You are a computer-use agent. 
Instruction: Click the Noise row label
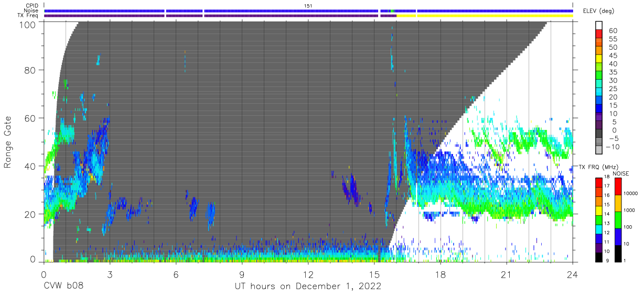pos(31,10)
